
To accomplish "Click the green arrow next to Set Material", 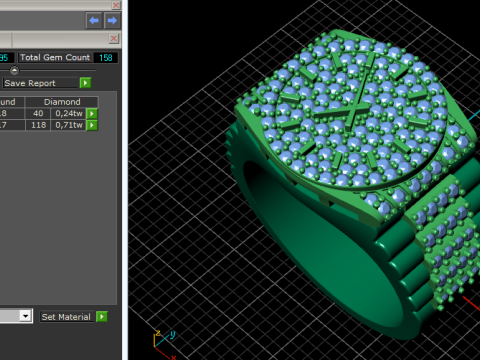I will [102, 316].
